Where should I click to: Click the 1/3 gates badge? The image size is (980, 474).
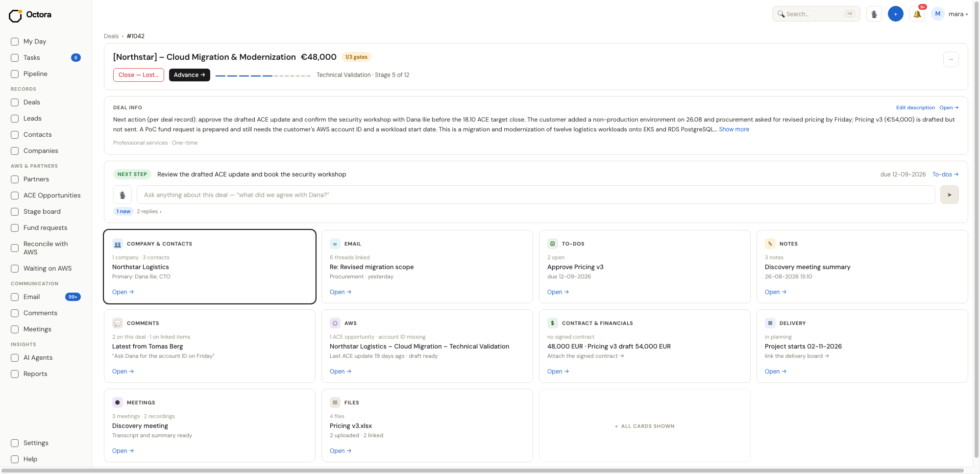tap(356, 57)
